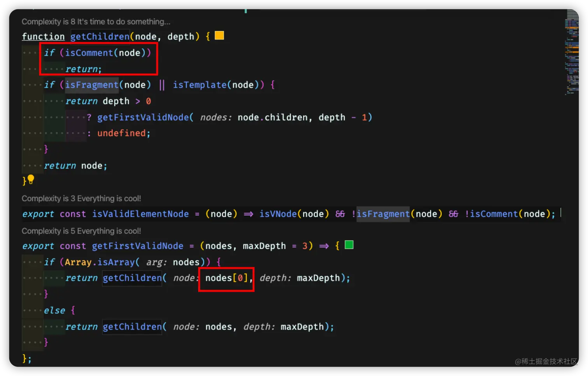Click the 'undefined' keyword
Viewport: 588px width, 376px height.
pos(121,133)
